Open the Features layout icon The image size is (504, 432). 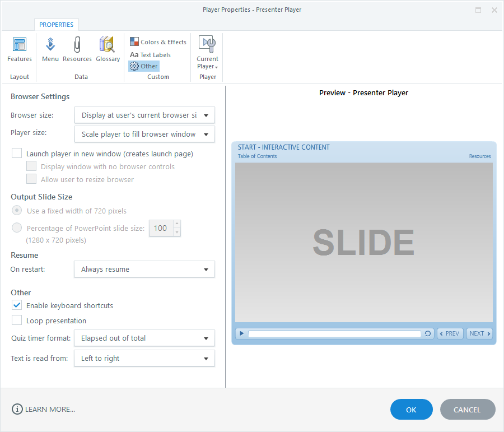19,49
